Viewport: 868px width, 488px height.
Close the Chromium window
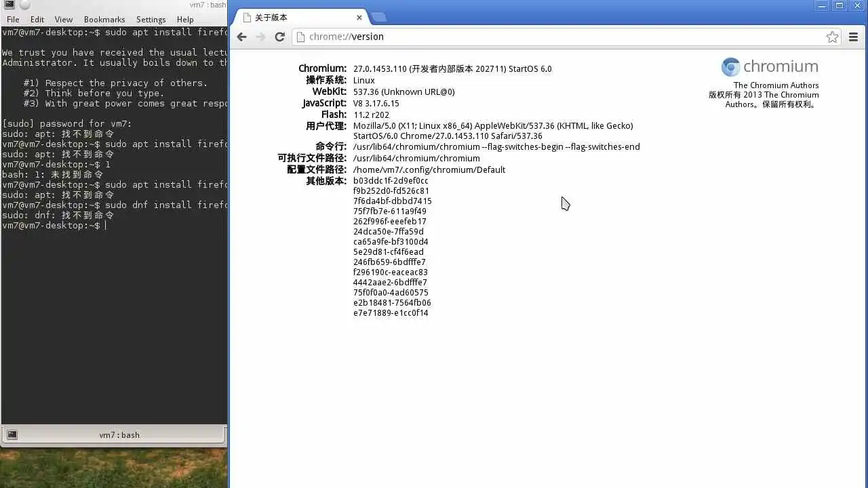point(856,5)
